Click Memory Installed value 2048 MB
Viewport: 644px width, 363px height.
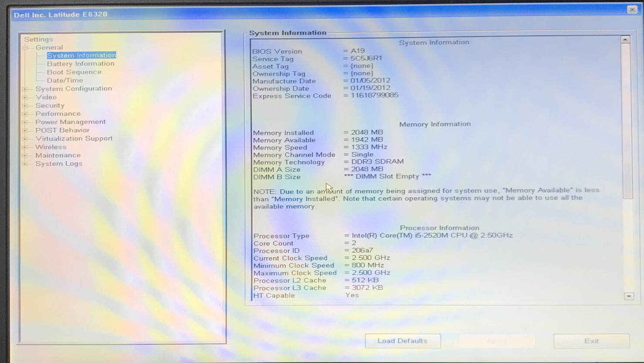(367, 132)
